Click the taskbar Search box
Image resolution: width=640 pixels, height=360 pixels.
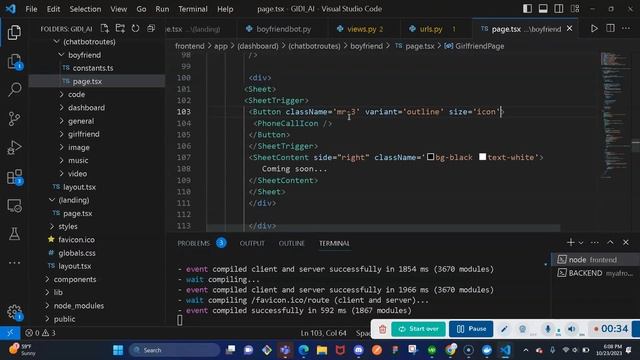click(175, 350)
